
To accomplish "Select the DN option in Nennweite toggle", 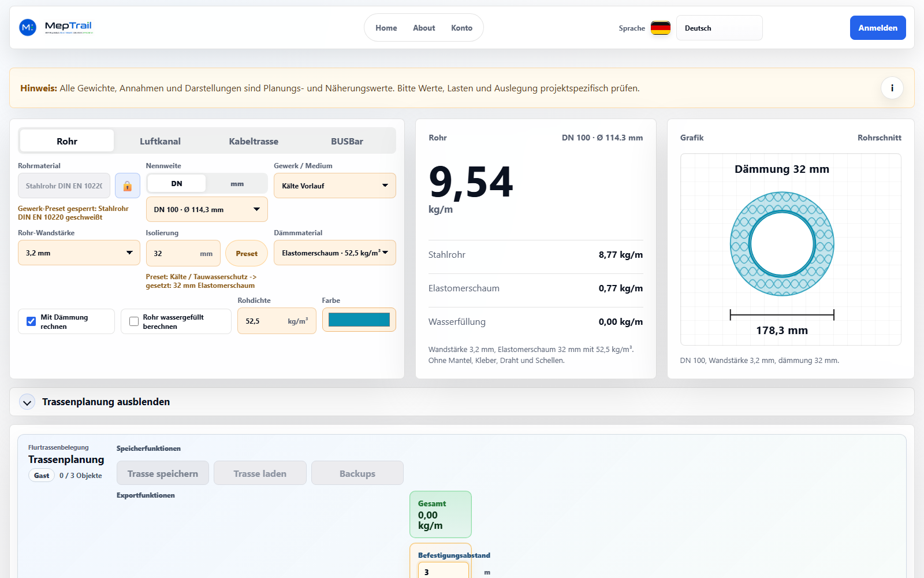I will 177,184.
